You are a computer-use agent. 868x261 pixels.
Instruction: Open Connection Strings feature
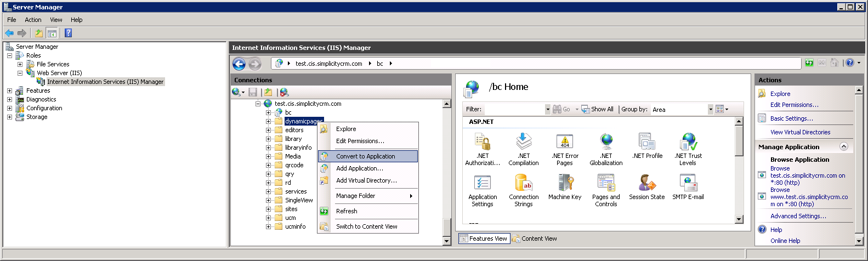tap(524, 190)
